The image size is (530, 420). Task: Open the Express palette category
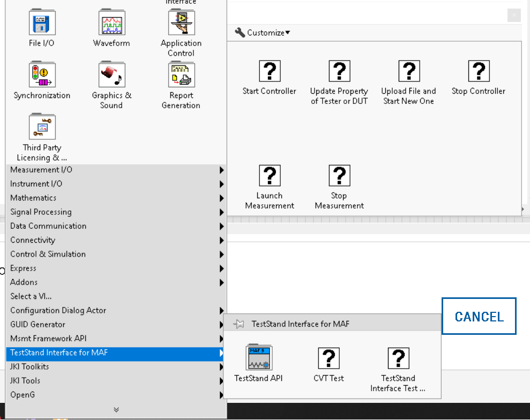116,268
